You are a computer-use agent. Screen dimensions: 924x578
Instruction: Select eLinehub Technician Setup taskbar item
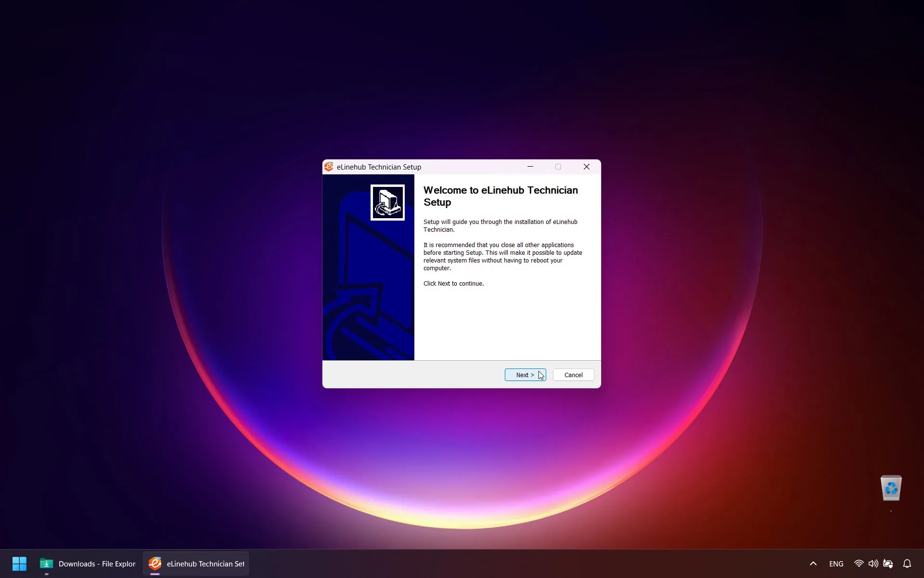point(196,564)
